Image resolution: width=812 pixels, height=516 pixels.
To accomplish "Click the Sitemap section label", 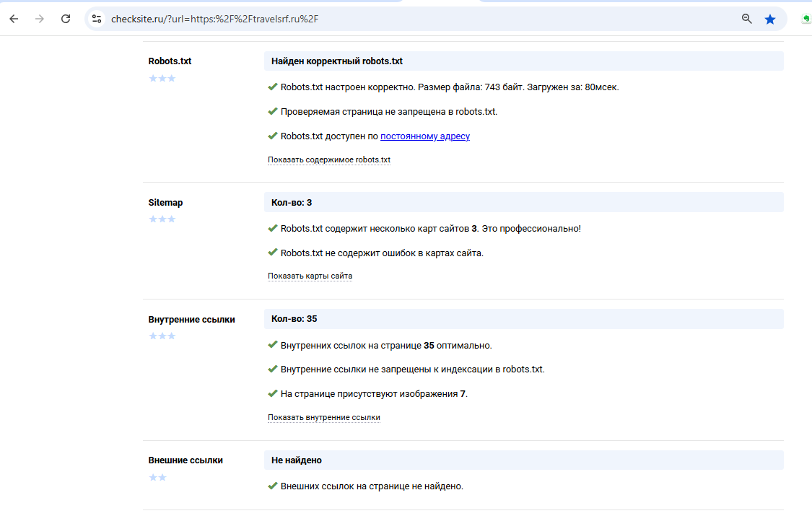I will [x=165, y=203].
